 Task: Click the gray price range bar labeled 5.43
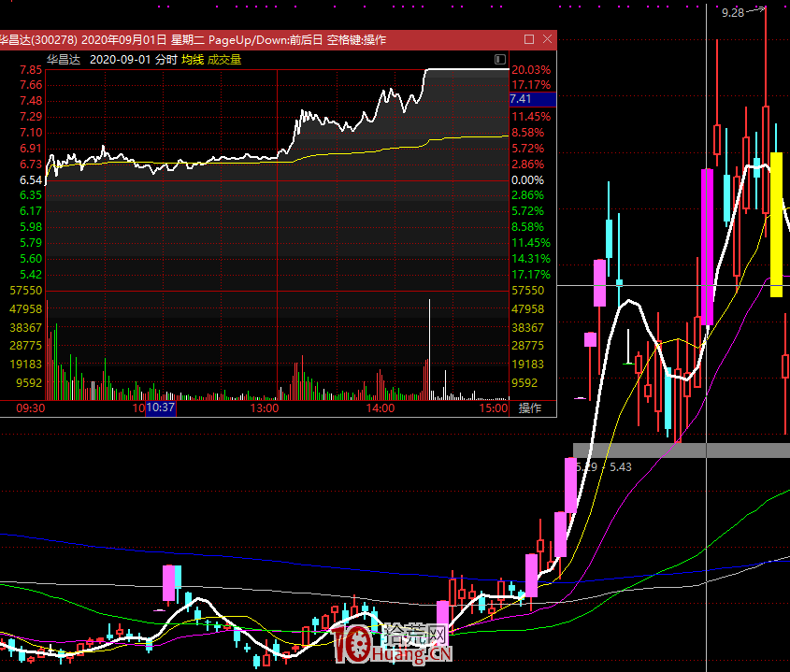681,450
